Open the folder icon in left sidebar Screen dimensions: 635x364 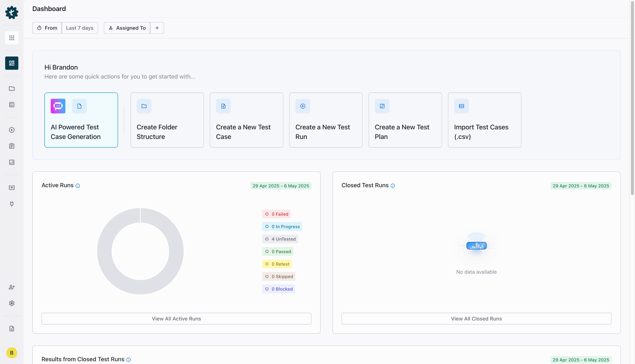(x=12, y=88)
